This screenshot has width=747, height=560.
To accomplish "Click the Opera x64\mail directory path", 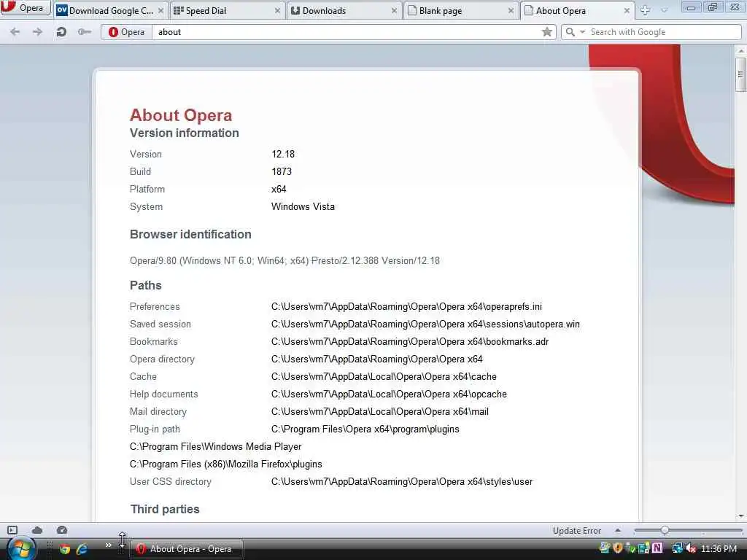I will pyautogui.click(x=379, y=412).
